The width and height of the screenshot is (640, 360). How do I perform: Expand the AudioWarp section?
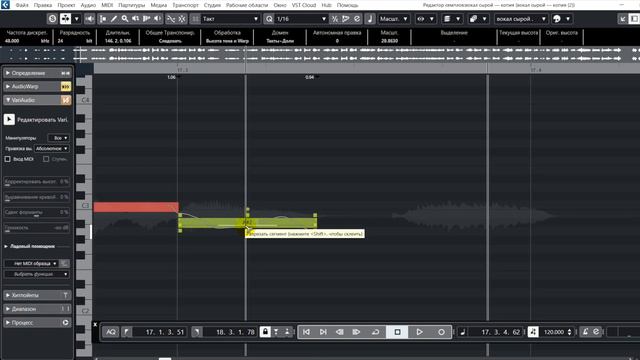(8, 87)
